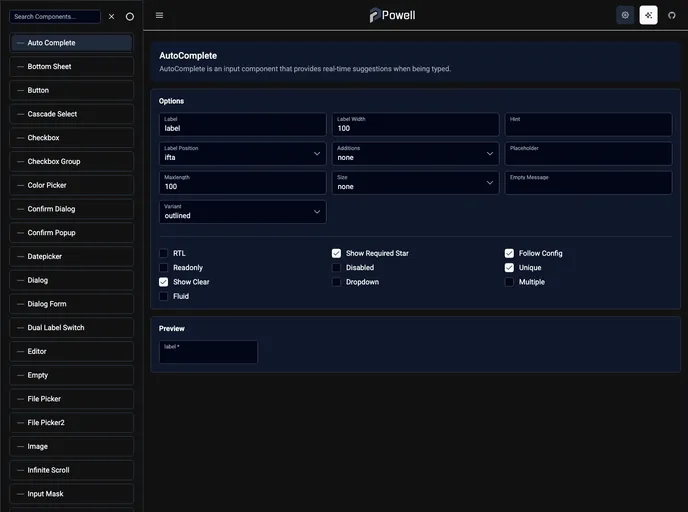Enable the Readonly checkbox
The height and width of the screenshot is (512, 688).
164,268
